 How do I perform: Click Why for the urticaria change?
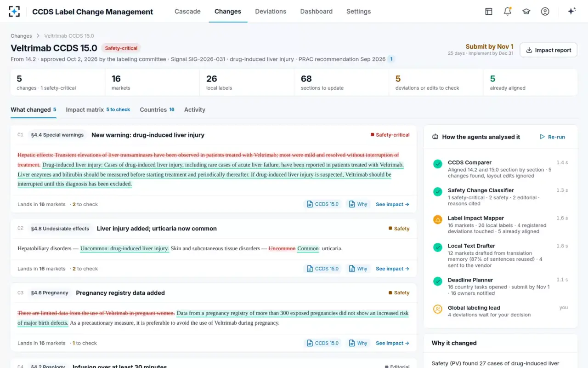[x=358, y=269]
